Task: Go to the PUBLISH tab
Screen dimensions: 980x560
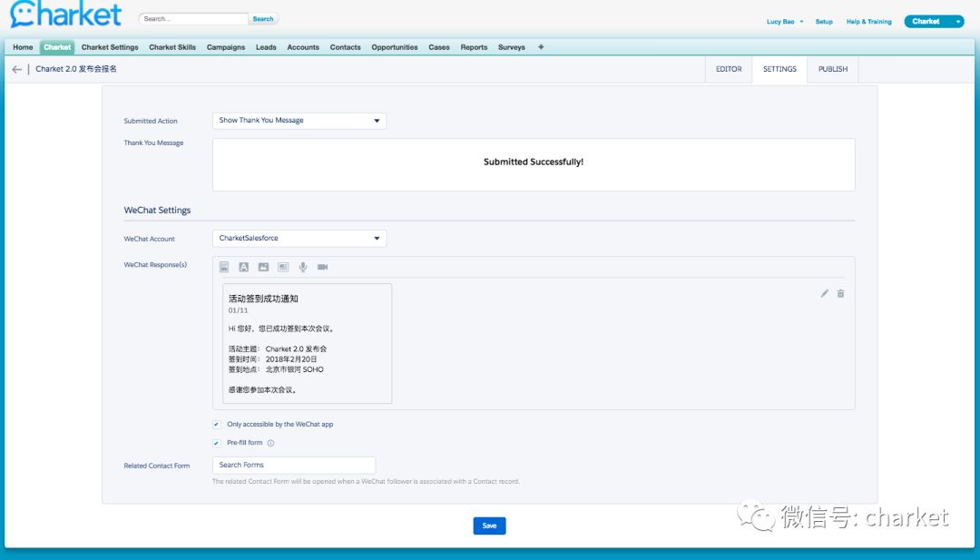Action: [x=832, y=69]
